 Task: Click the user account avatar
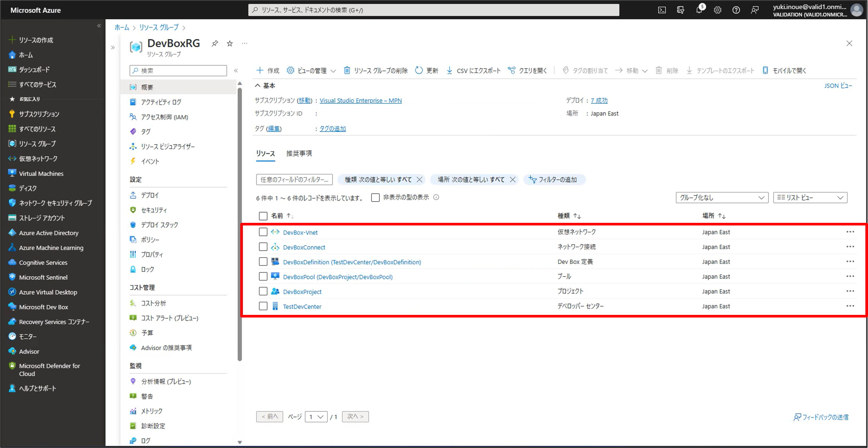click(857, 10)
